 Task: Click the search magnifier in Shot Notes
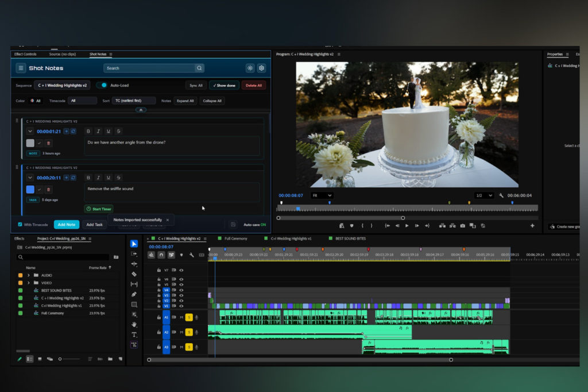[x=199, y=68]
